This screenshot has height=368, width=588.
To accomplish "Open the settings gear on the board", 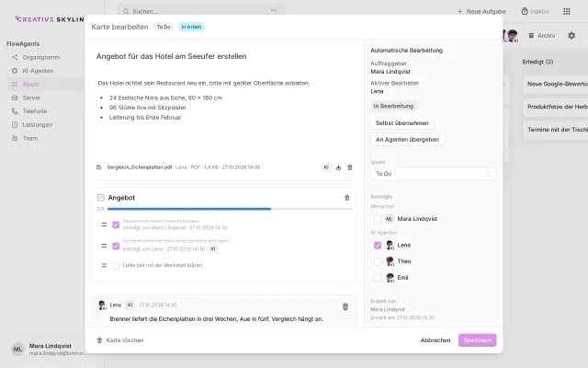I will pyautogui.click(x=571, y=36).
